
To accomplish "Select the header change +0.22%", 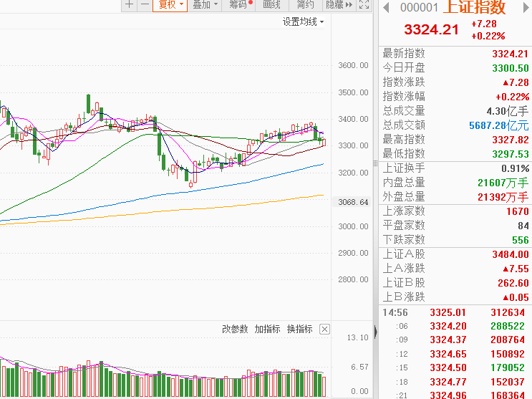I will point(488,36).
